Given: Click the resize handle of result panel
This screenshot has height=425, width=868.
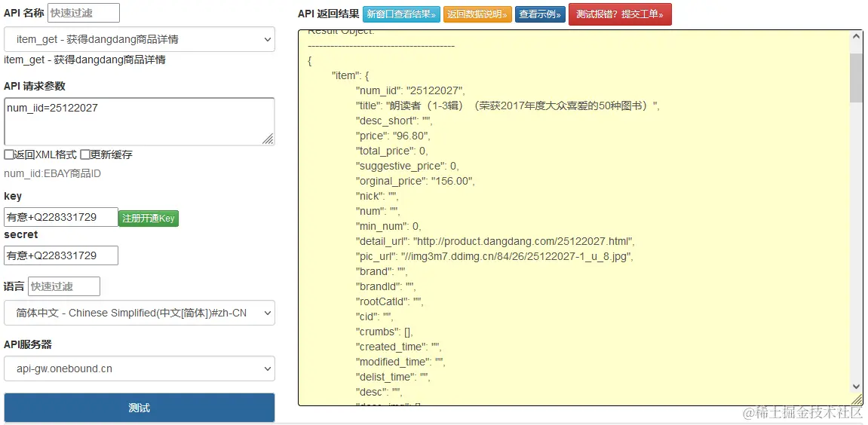Looking at the screenshot, I should 857,399.
